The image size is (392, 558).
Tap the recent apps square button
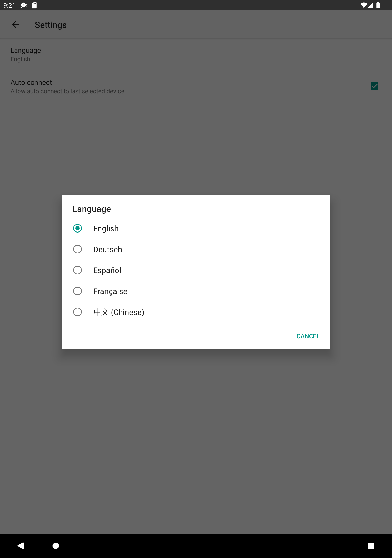point(371,546)
